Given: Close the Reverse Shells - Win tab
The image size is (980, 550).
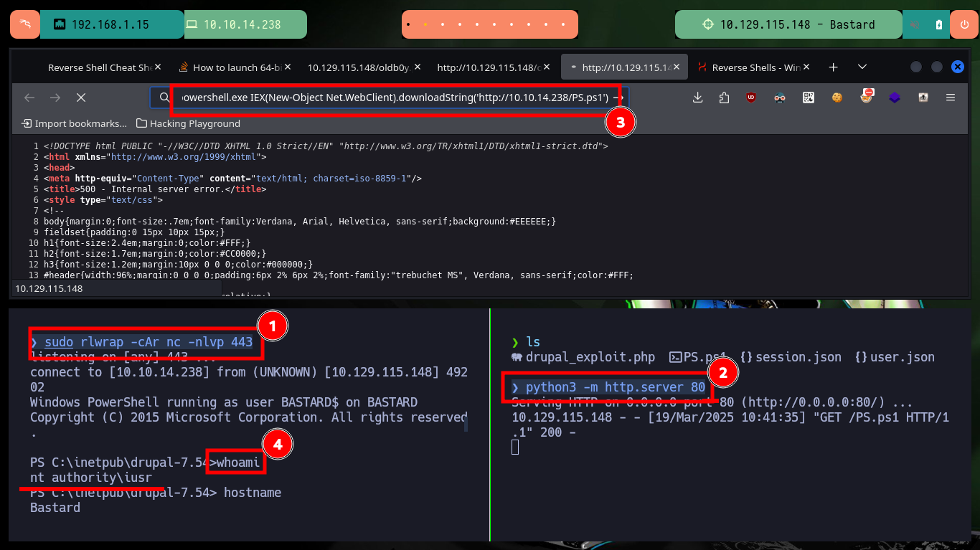Looking at the screenshot, I should click(x=807, y=67).
